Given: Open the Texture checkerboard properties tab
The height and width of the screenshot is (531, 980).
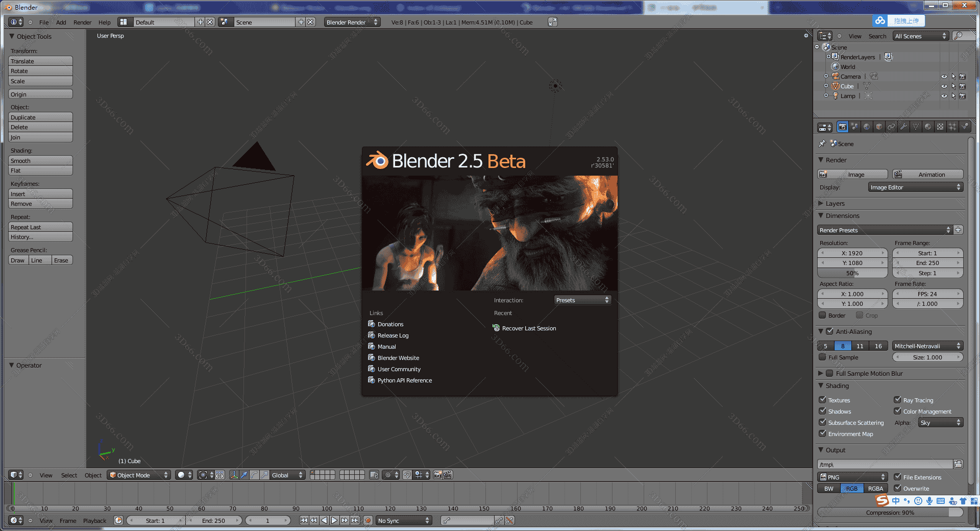Looking at the screenshot, I should 940,127.
